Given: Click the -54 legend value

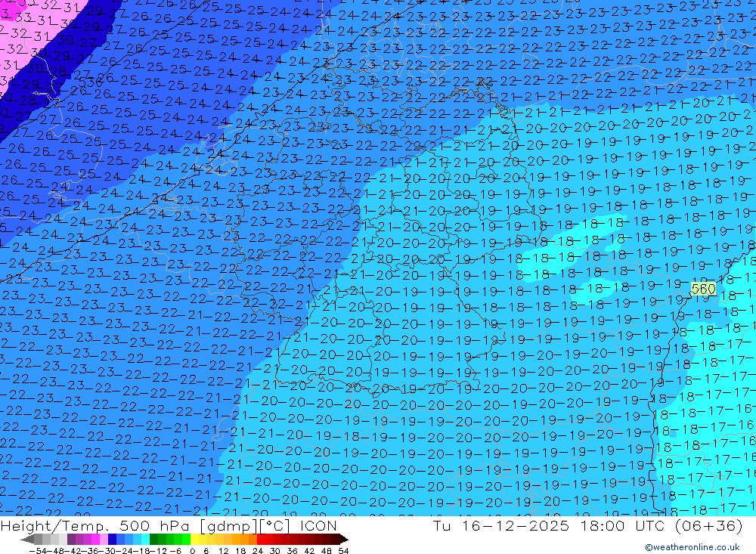Looking at the screenshot, I should (38, 551).
